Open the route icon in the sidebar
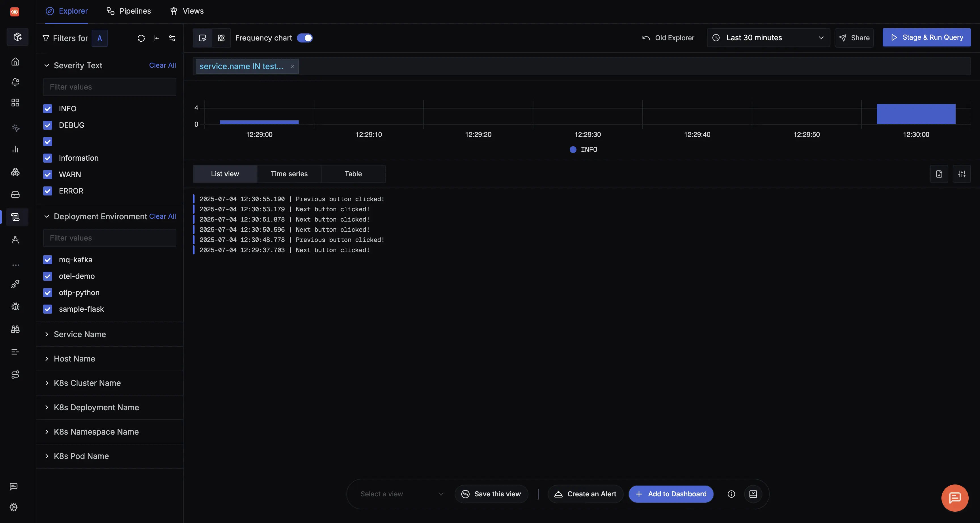Screen dimensions: 980x523 pos(15,375)
